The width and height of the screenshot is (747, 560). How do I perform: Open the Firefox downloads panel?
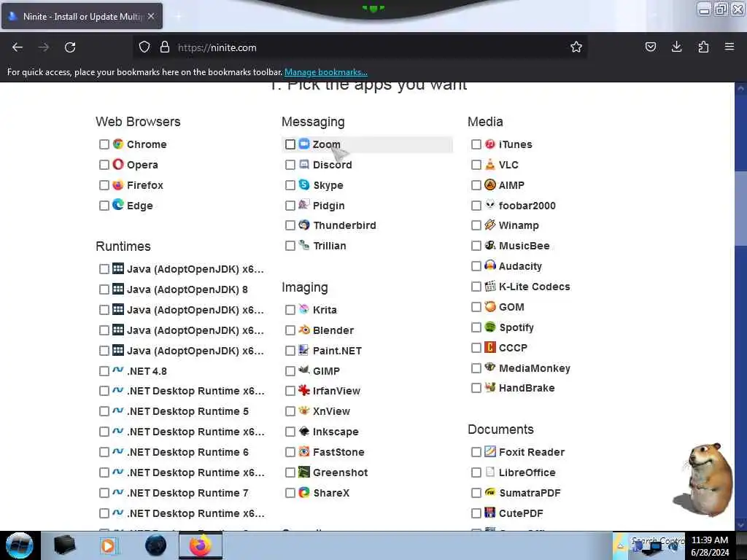[x=676, y=47]
